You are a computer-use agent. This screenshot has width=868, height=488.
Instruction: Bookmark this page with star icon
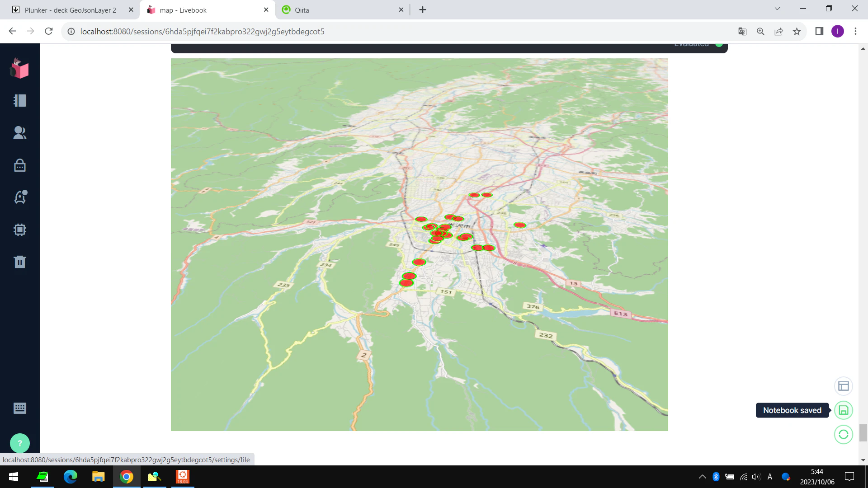pos(797,31)
